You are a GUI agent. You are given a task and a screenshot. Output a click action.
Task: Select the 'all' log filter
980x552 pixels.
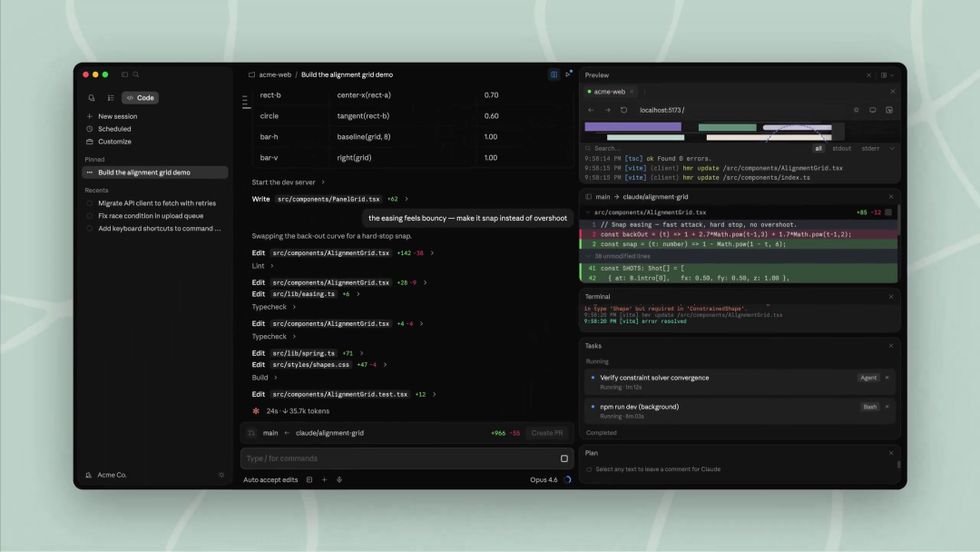click(x=818, y=149)
